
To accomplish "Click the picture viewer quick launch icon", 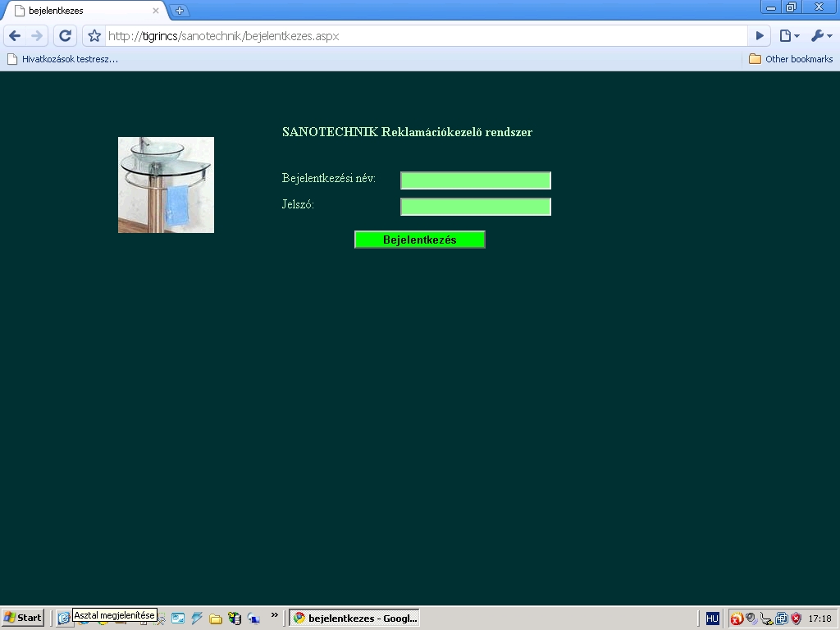I will click(178, 618).
